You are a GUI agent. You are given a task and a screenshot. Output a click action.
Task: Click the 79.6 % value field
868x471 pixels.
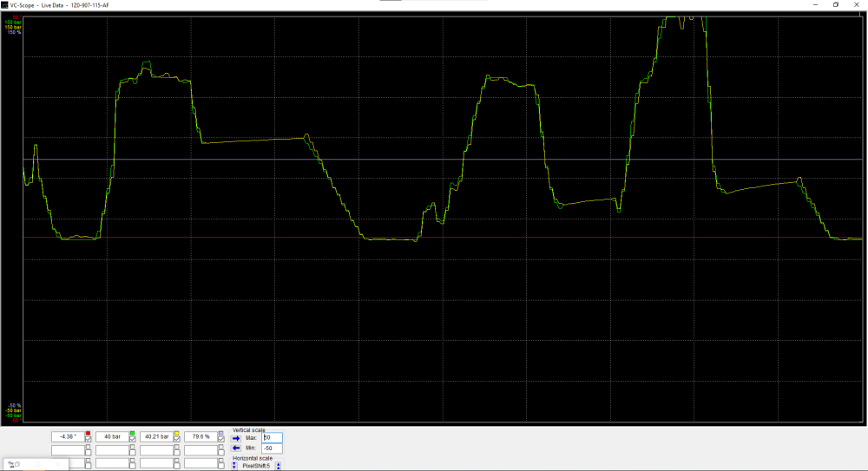coord(201,436)
